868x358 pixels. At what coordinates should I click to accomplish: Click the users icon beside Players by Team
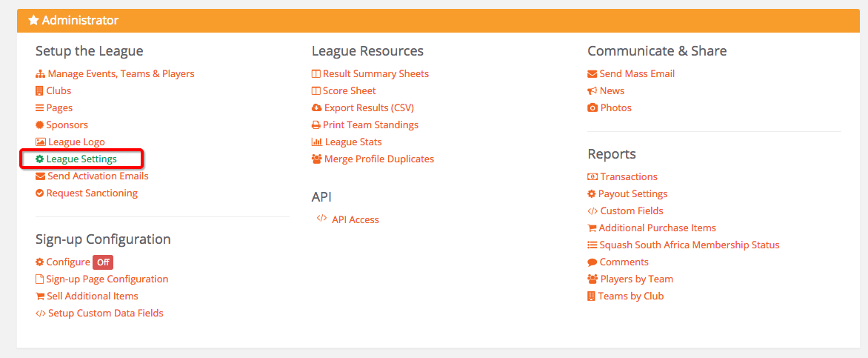pyautogui.click(x=592, y=279)
